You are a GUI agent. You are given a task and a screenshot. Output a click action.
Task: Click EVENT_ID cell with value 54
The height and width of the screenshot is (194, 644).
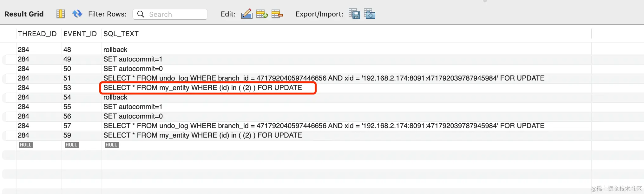[82, 97]
